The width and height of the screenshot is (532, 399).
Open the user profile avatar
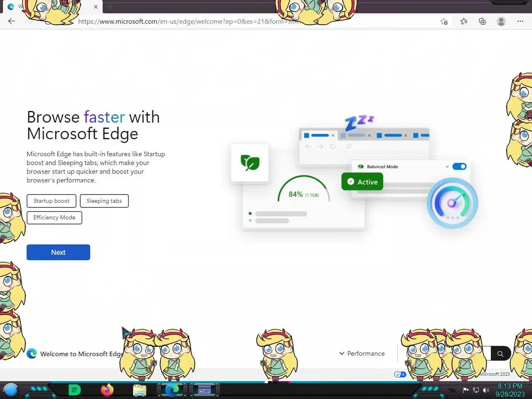[501, 21]
